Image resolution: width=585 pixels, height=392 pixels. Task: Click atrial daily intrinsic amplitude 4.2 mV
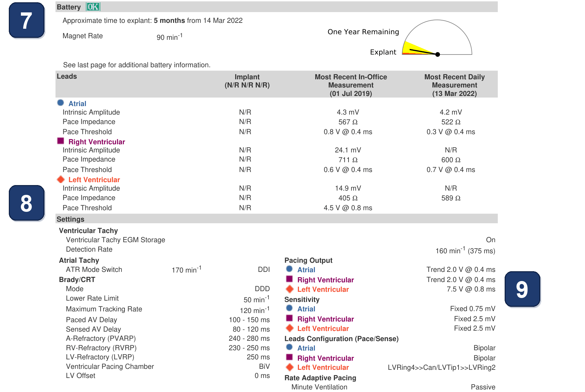coord(451,112)
